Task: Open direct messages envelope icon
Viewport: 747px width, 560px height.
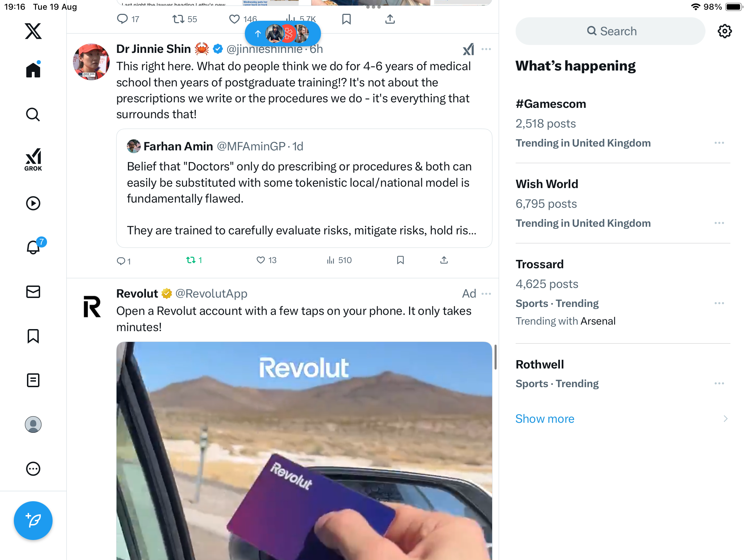Action: click(33, 292)
